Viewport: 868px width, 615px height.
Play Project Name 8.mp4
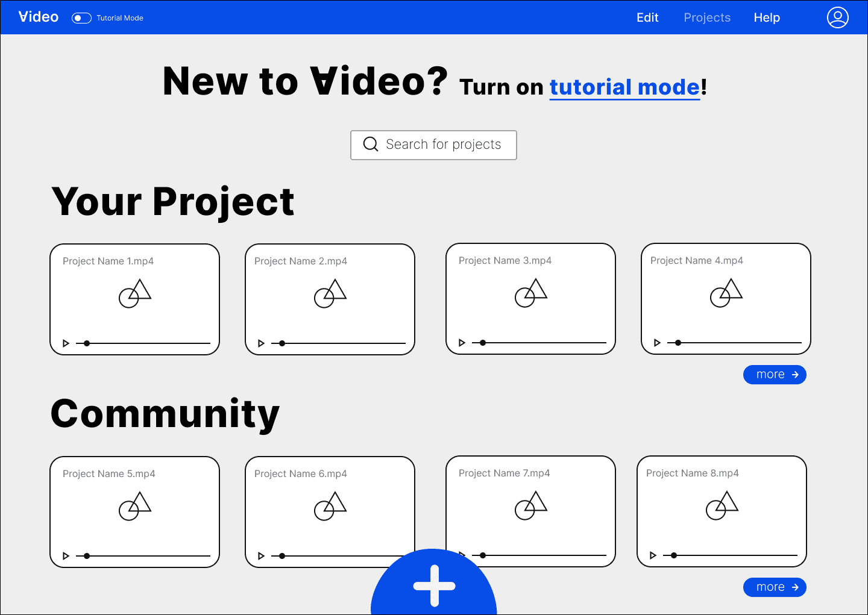pos(653,555)
